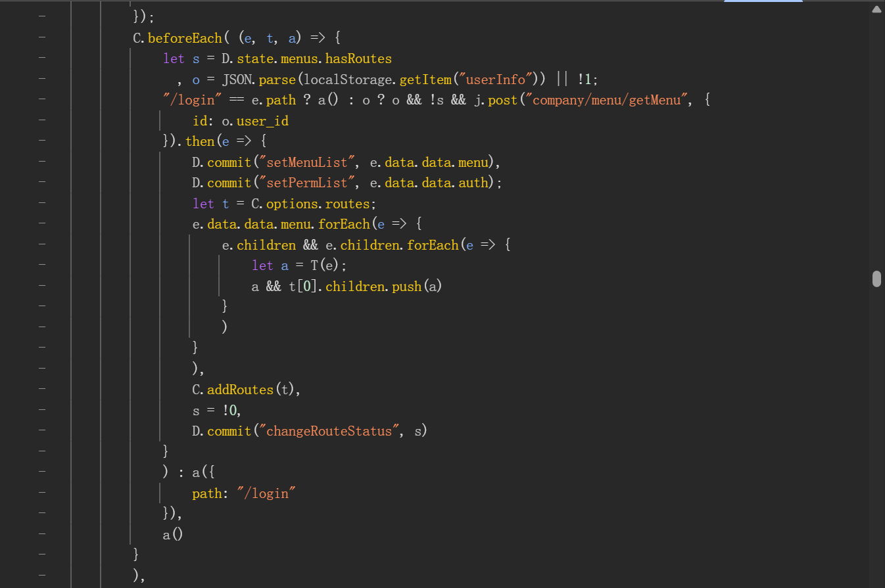Click the vertical scrollbar thumb

[x=876, y=279]
